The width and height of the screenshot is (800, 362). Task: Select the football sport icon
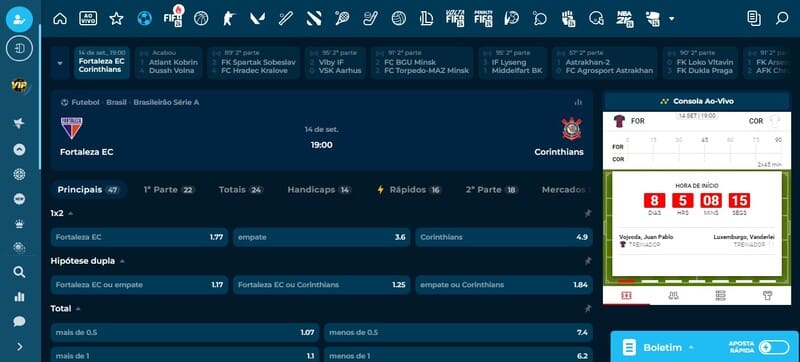tap(144, 19)
